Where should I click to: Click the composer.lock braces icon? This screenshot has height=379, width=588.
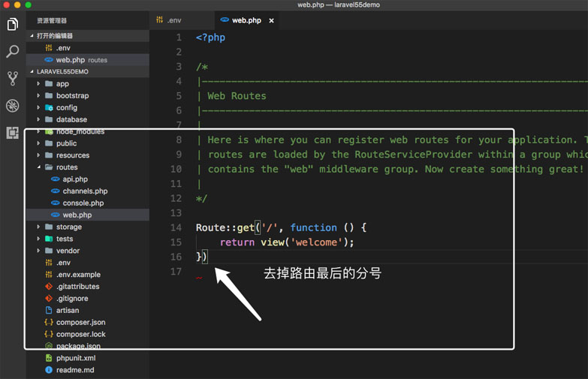click(49, 334)
